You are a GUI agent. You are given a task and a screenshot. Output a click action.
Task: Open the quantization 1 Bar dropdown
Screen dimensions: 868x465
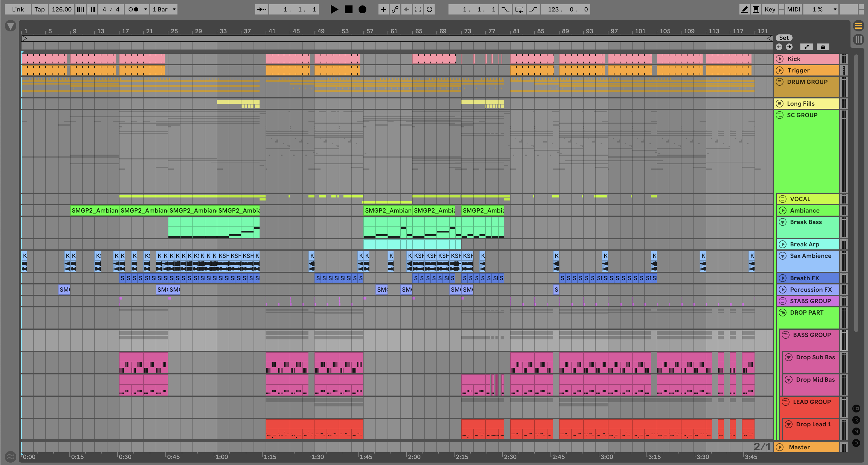click(x=164, y=9)
